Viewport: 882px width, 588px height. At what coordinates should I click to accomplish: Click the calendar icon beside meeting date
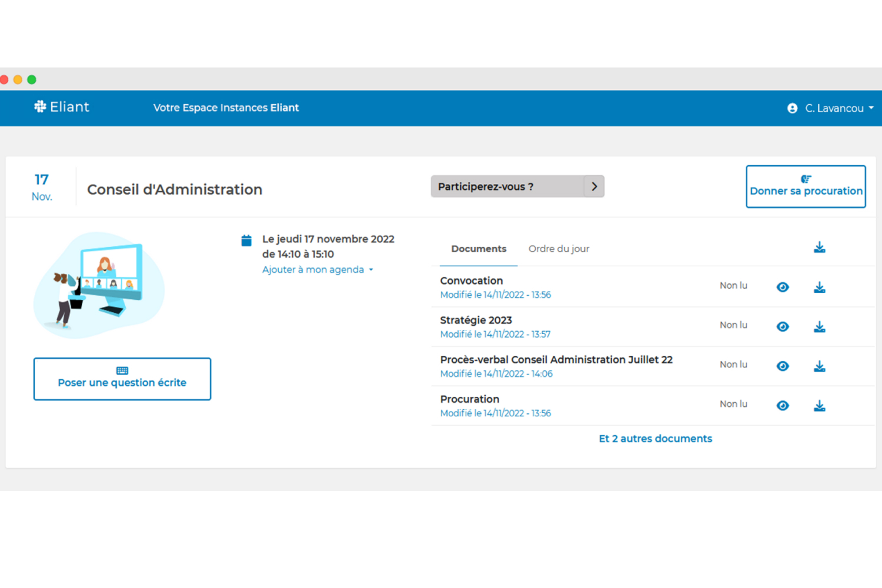246,240
